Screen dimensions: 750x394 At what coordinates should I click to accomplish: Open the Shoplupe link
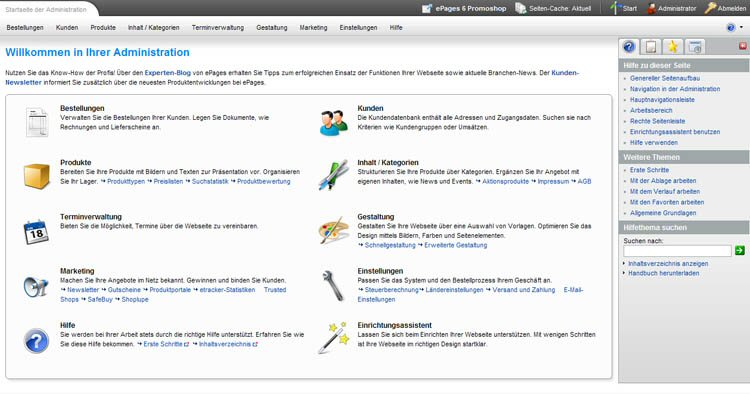(x=135, y=299)
